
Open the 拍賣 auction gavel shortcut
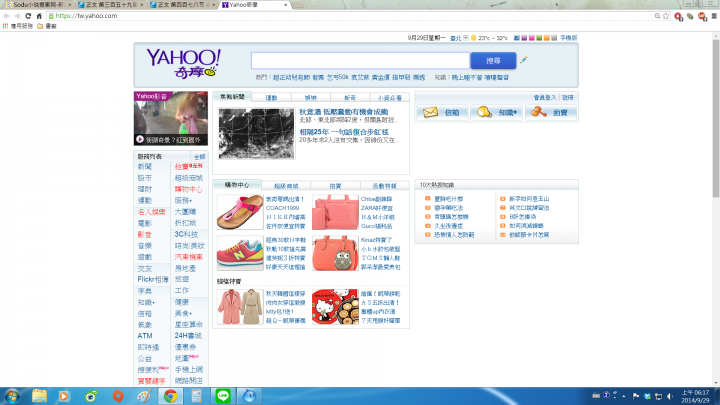(x=551, y=112)
